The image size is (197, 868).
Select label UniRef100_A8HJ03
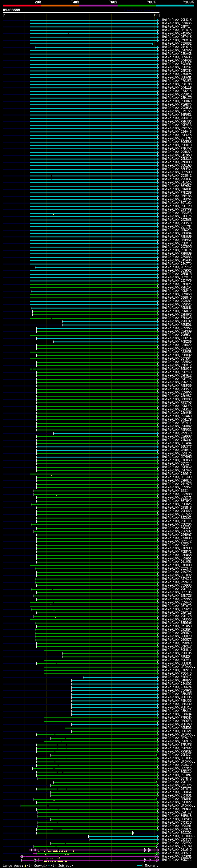pyautogui.click(x=177, y=724)
